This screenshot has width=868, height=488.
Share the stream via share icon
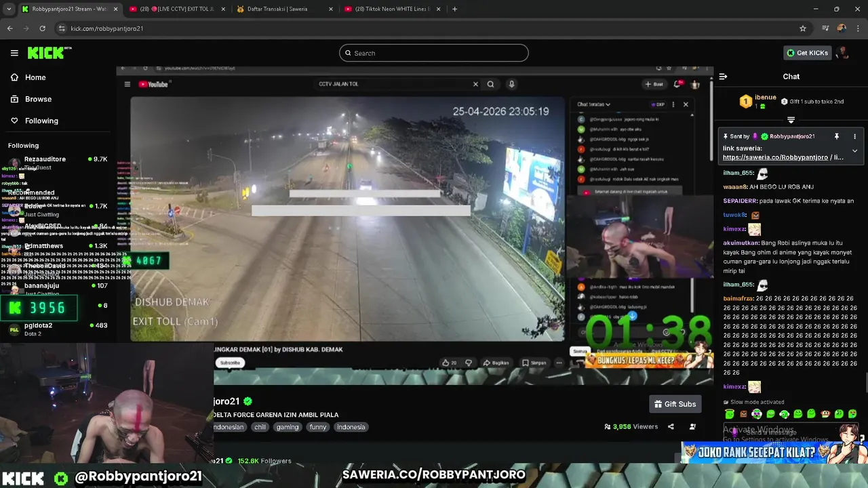coord(671,426)
